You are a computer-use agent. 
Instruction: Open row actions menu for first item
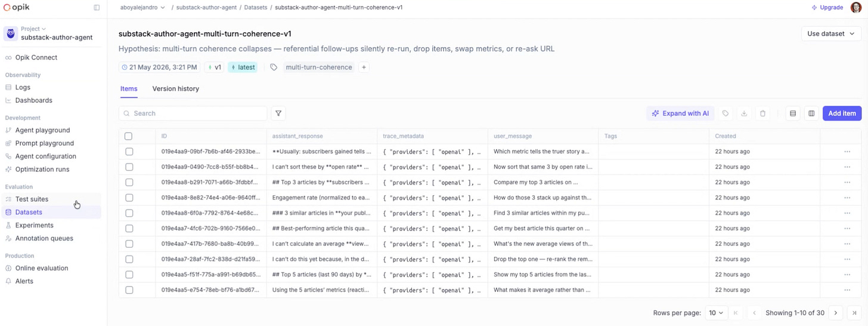(847, 152)
